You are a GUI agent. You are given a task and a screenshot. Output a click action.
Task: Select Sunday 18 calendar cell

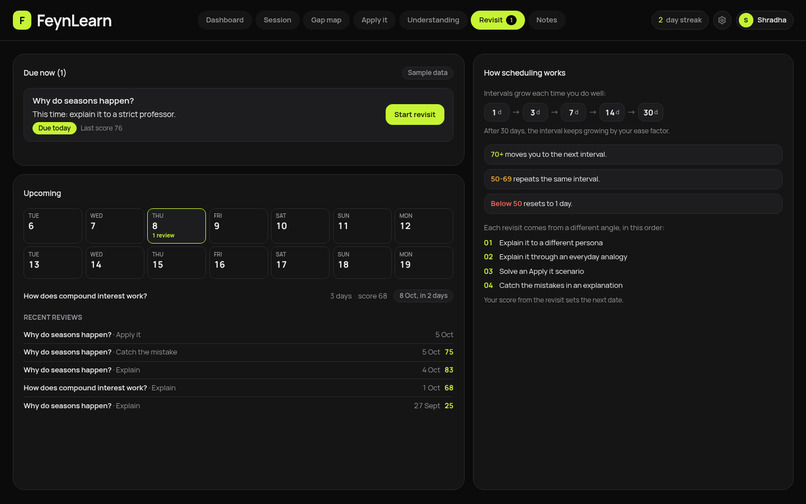pyautogui.click(x=362, y=262)
